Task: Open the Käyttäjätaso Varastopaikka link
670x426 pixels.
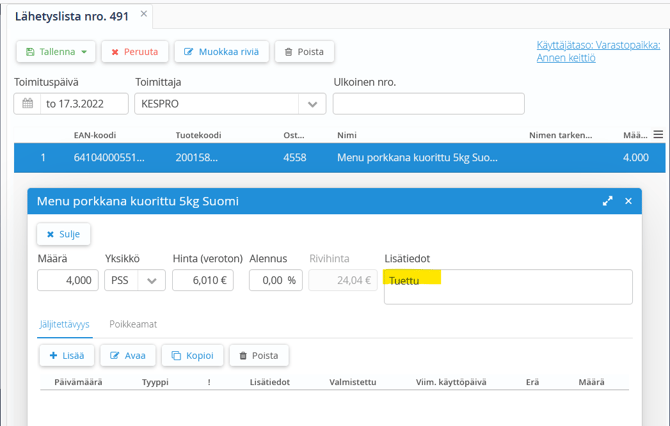Action: tap(598, 51)
